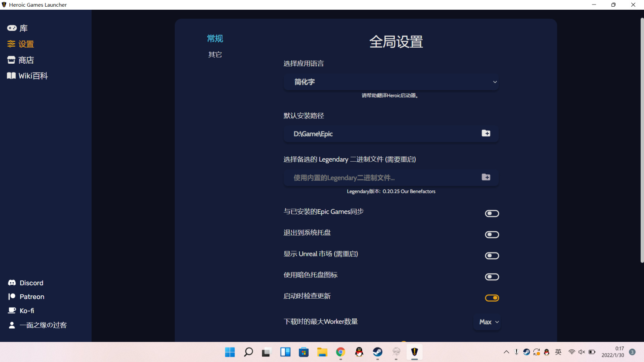Image resolution: width=644 pixels, height=362 pixels.
Task: Open the clock and date panel
Action: coord(613,352)
